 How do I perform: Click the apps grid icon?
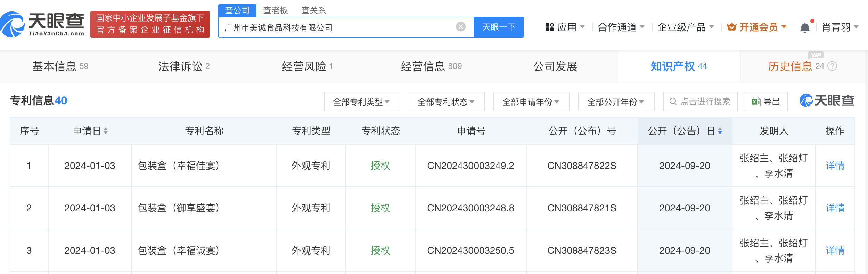click(549, 27)
